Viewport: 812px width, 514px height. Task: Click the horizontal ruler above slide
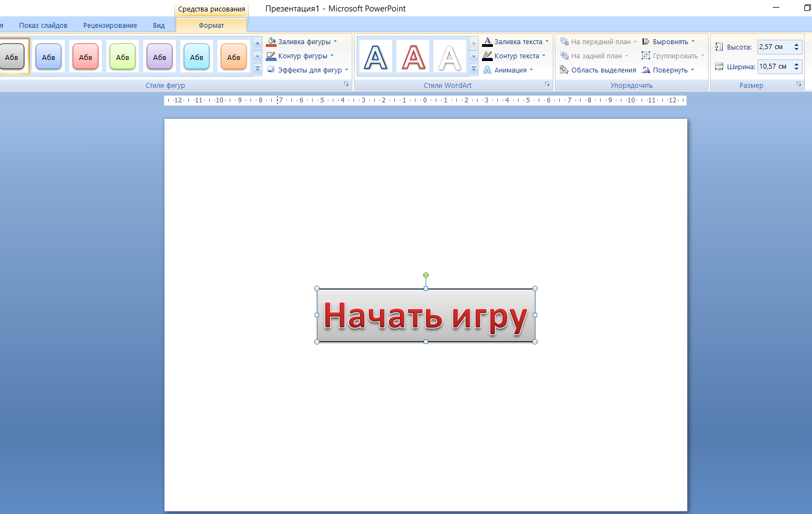click(x=425, y=100)
